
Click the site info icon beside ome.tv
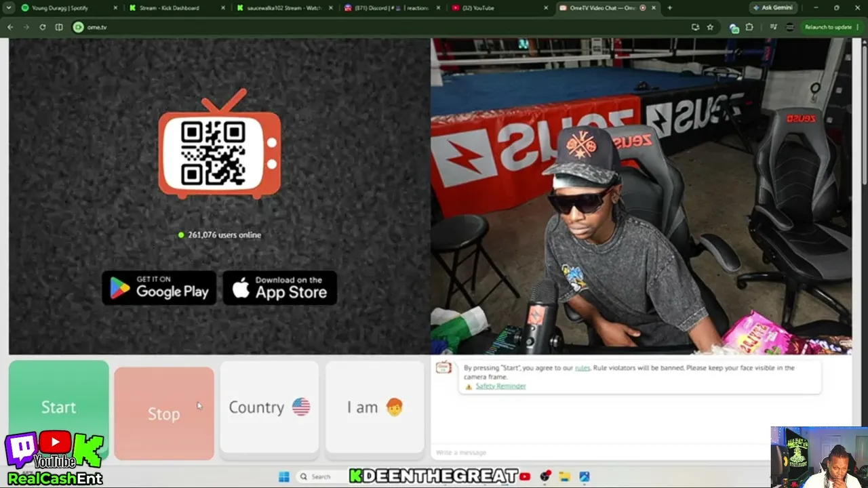click(79, 27)
